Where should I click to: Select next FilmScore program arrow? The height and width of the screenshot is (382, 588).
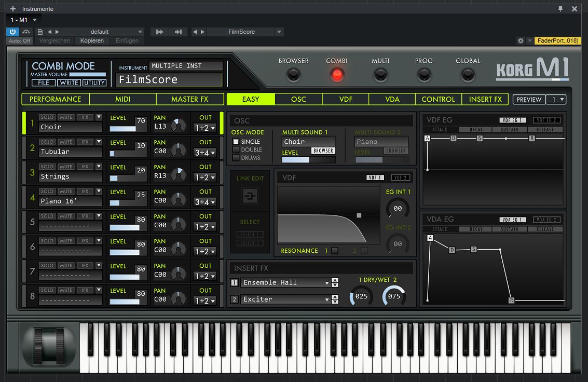point(202,32)
